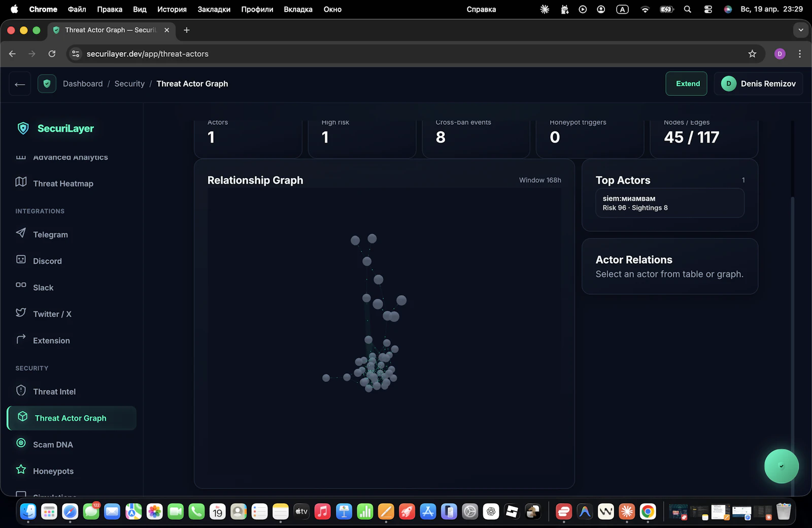Open the История menu in the menu bar
Screen dimensions: 812x528
tap(172, 9)
